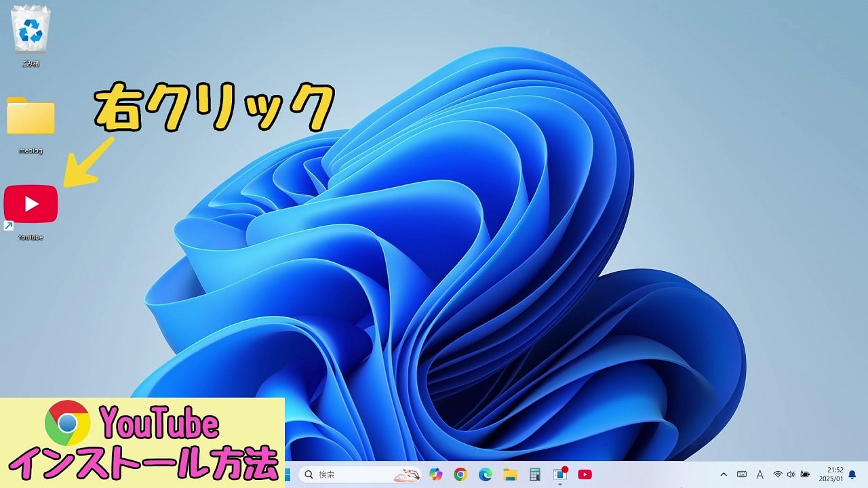Open Calculator from the taskbar
This screenshot has height=488, width=868.
tap(535, 474)
